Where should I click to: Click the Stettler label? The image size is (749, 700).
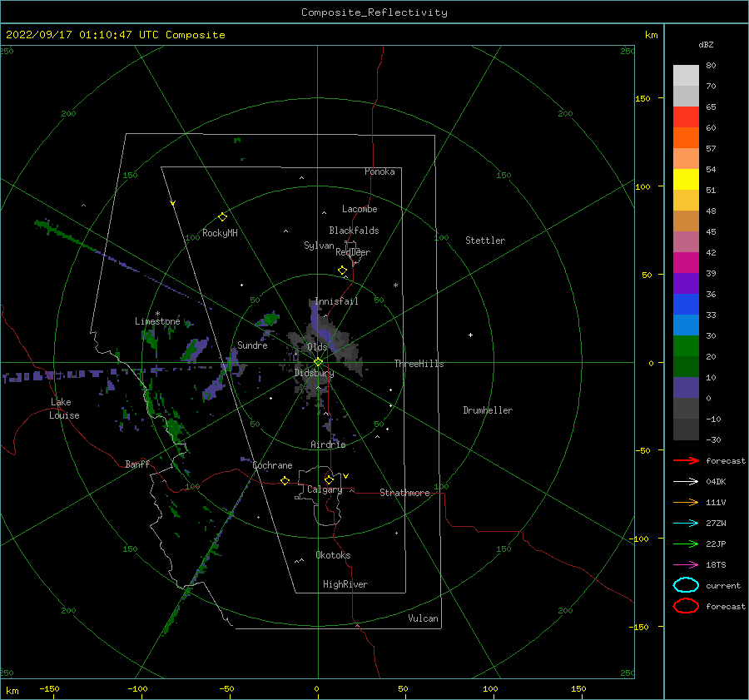[x=485, y=241]
